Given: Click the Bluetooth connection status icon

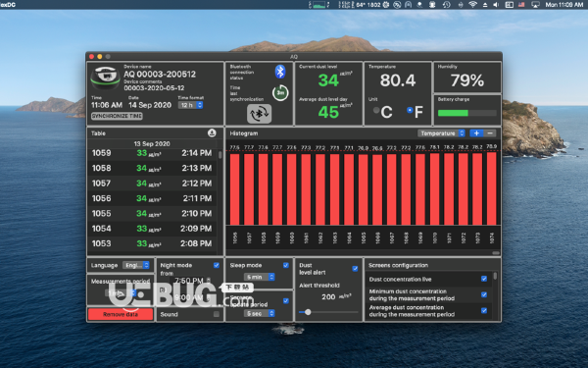Looking at the screenshot, I should [x=280, y=72].
